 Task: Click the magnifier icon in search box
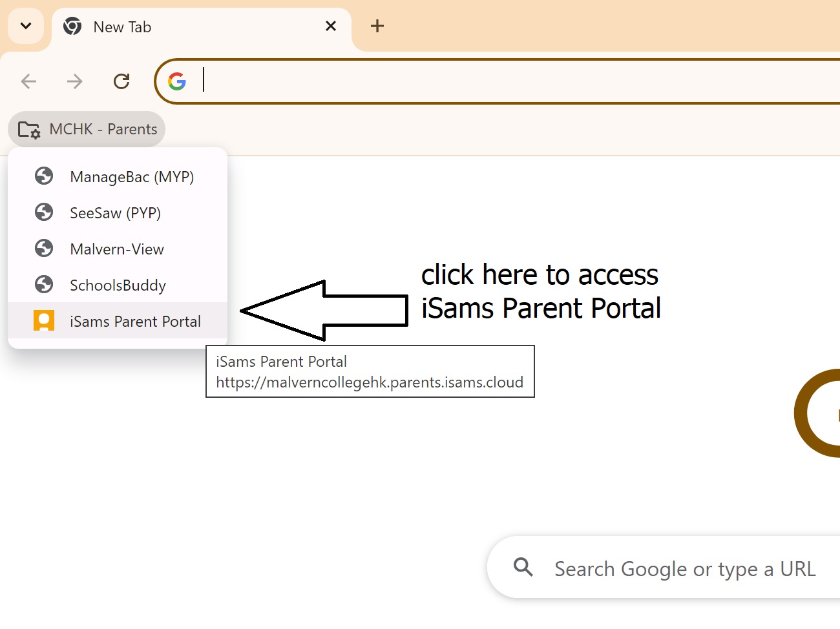click(x=523, y=568)
